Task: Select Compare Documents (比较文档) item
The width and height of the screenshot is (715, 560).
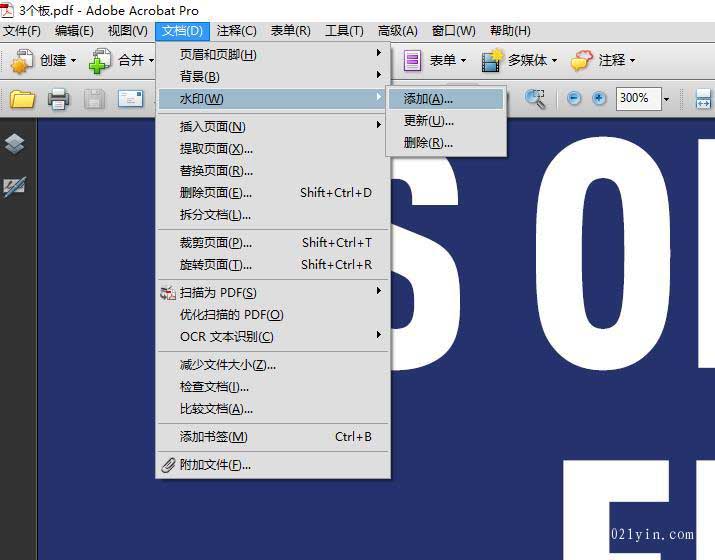Action: click(x=273, y=409)
